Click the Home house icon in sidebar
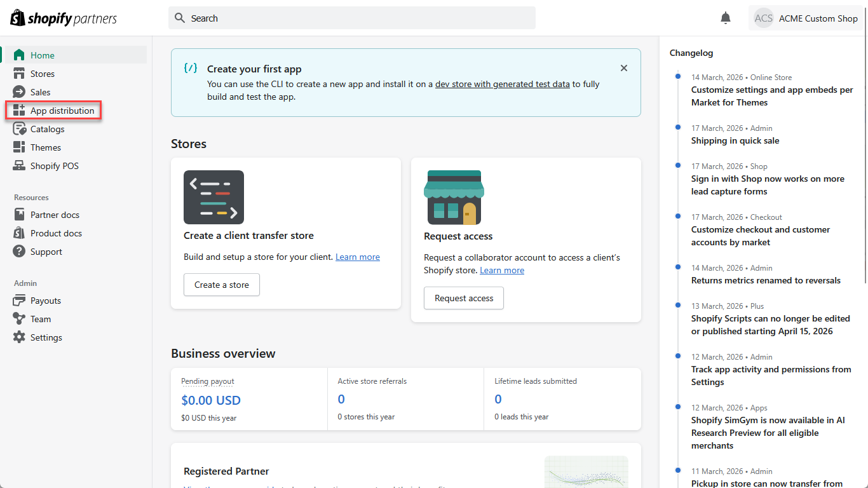 19,55
